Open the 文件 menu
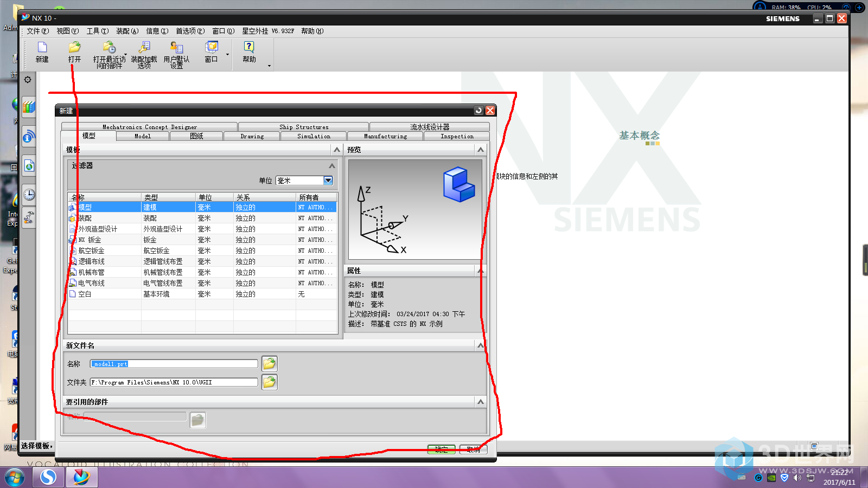The height and width of the screenshot is (488, 868). coord(37,31)
